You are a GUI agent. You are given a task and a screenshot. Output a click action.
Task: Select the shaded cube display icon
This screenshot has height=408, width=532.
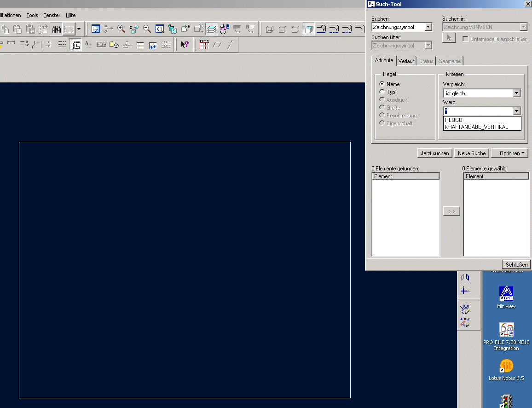[308, 29]
